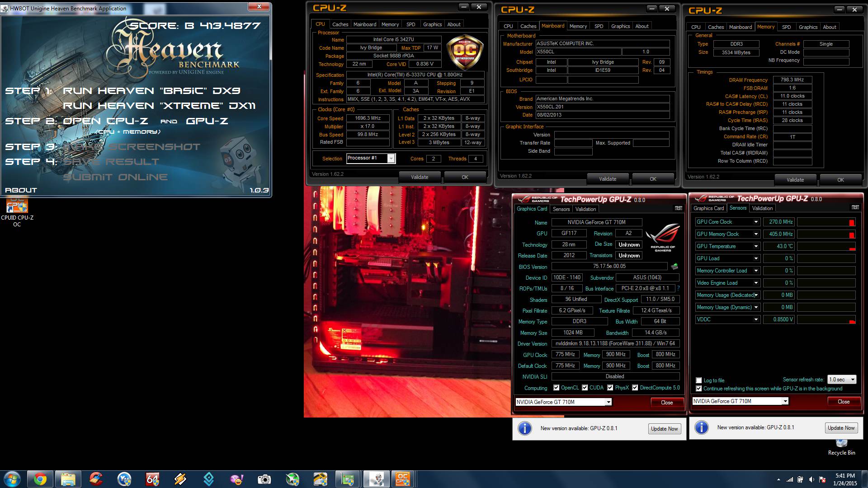This screenshot has height=488, width=868.
Task: Click OK in middle CPU-Z window
Action: coord(653,179)
